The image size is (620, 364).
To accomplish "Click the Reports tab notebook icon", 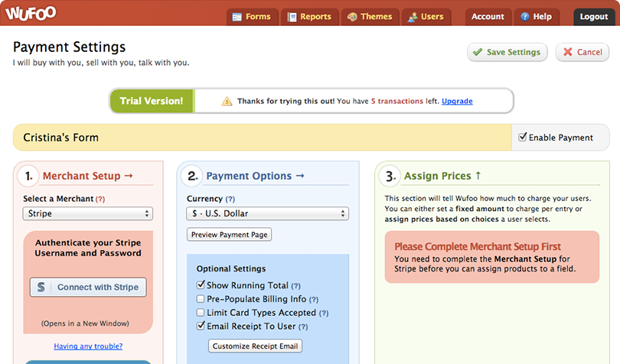I will pos(292,17).
